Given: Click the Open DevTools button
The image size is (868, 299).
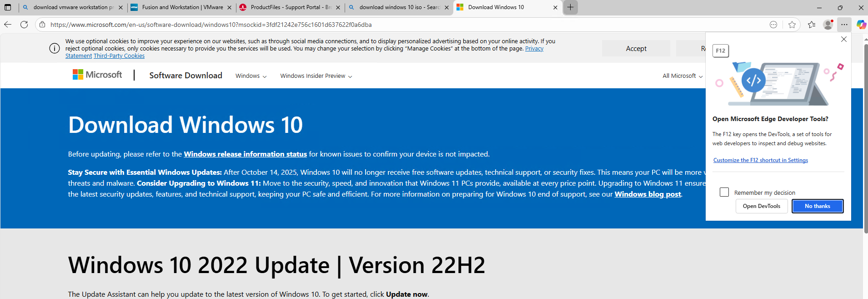Looking at the screenshot, I should (x=762, y=206).
